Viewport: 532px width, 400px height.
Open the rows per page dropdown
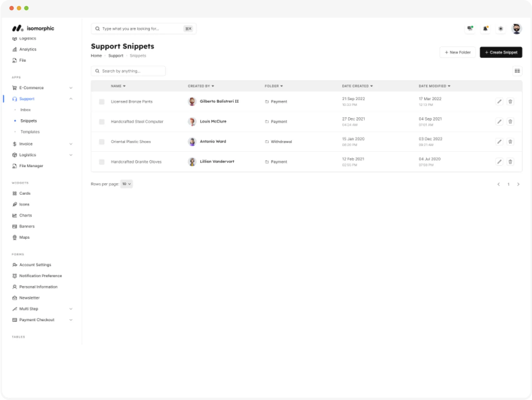click(127, 184)
